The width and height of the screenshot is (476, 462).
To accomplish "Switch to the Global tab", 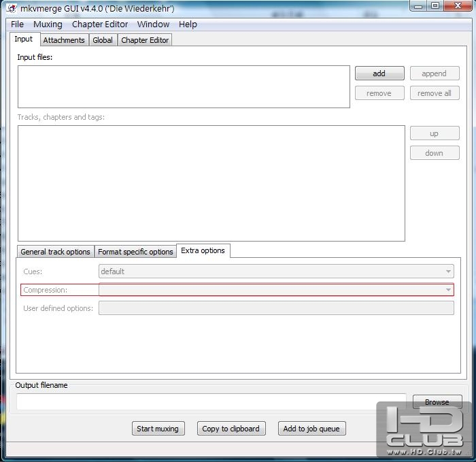I will pos(103,40).
